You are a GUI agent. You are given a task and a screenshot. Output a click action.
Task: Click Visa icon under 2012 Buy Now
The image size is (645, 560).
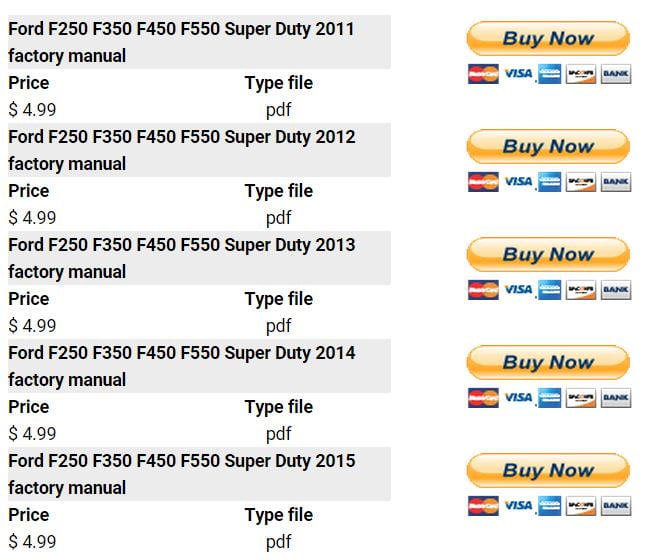[x=518, y=182]
